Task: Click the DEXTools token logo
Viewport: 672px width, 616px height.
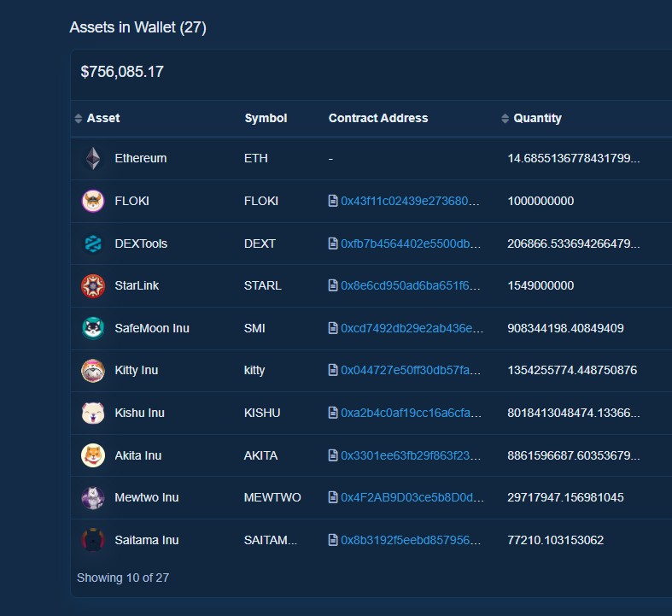Action: (x=93, y=243)
